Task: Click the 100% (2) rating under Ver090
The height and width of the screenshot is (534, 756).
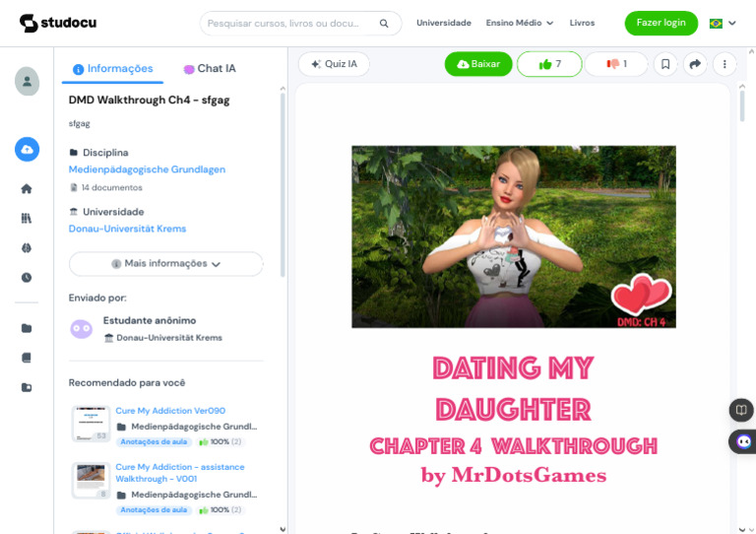Action: (x=220, y=441)
